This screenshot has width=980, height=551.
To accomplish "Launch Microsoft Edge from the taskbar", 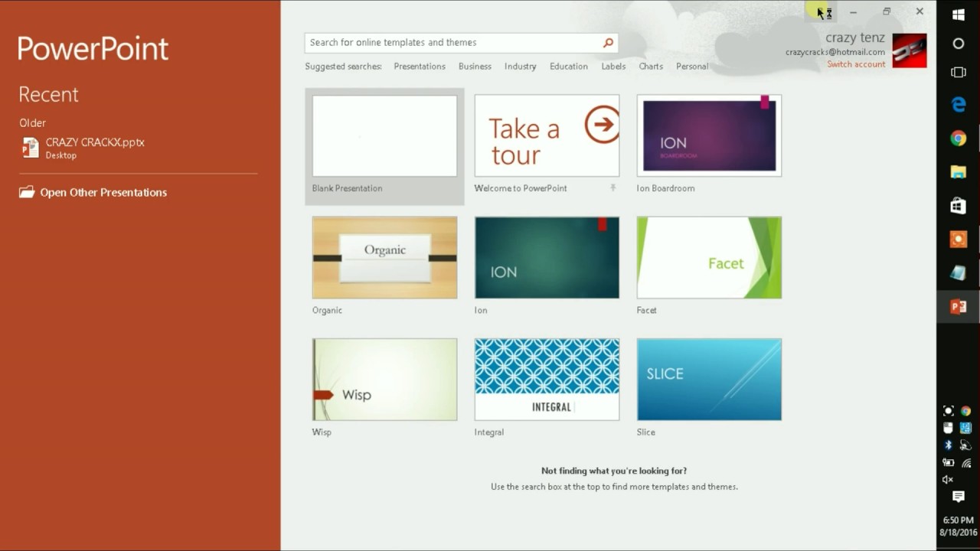I will (958, 106).
